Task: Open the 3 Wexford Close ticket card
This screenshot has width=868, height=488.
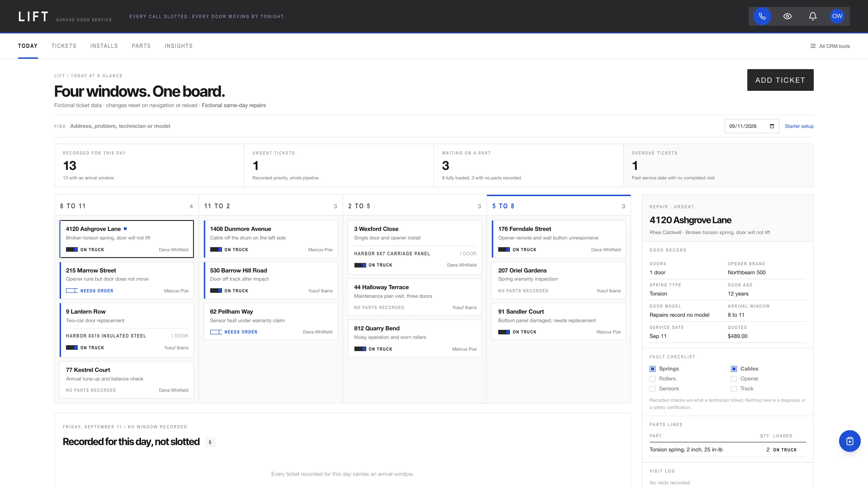Action: [x=415, y=247]
